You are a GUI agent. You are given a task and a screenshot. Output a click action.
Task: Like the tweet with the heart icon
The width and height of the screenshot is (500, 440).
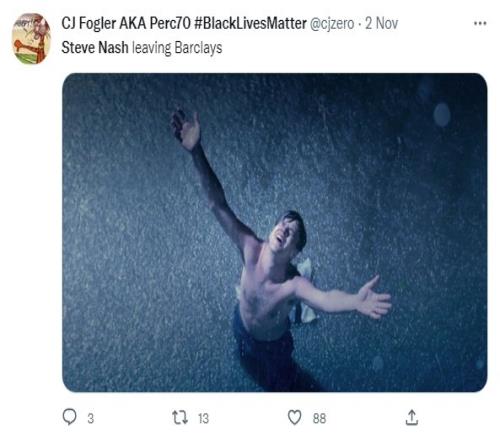tap(294, 417)
